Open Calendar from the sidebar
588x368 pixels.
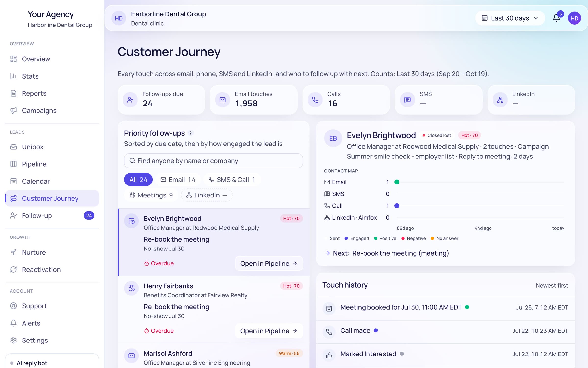click(52, 181)
